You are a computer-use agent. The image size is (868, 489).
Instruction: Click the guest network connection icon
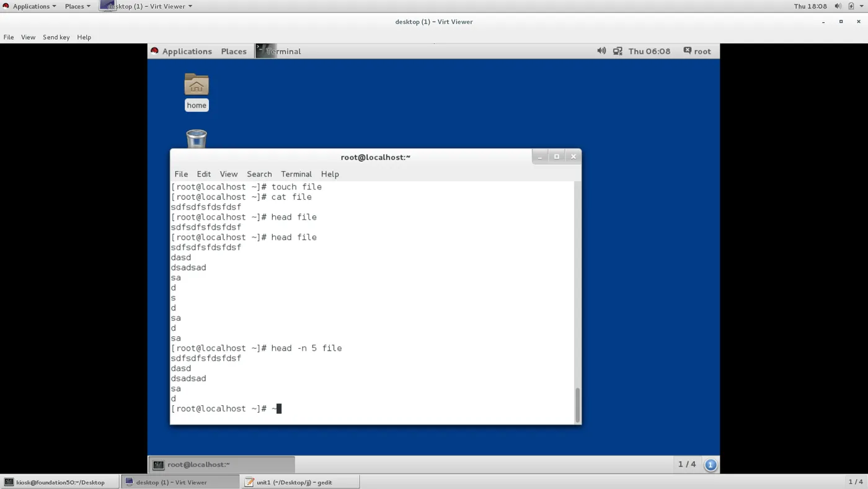click(618, 51)
